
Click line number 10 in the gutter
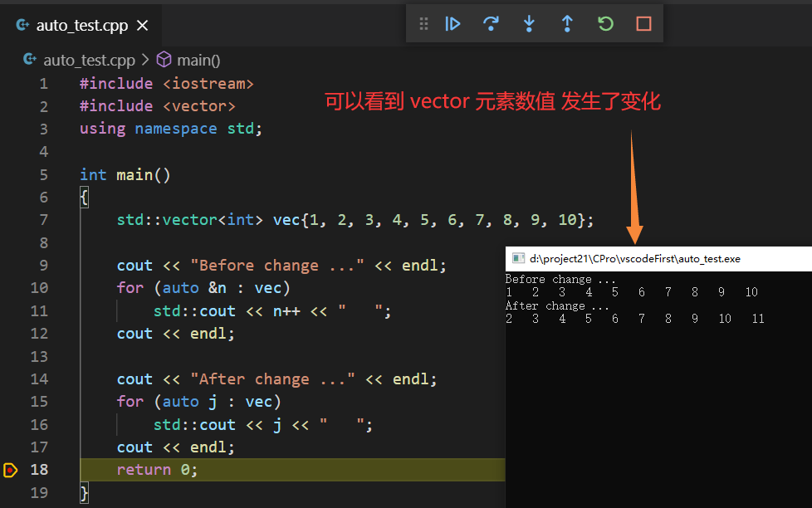pos(39,288)
